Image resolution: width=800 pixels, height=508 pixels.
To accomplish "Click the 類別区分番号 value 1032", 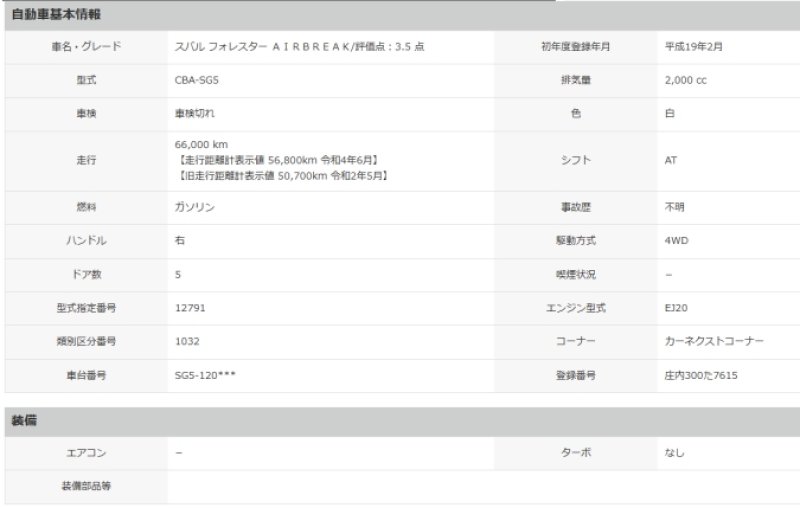I will tap(187, 341).
